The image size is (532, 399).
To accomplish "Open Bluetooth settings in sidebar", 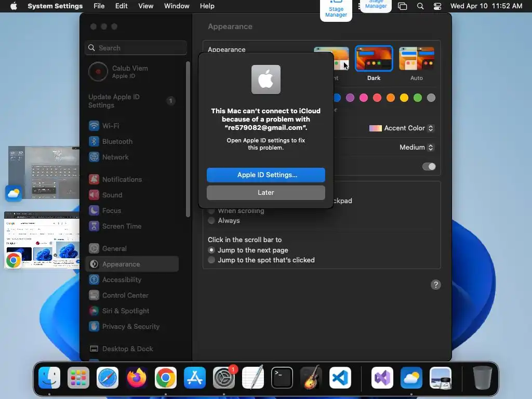I will point(132,141).
